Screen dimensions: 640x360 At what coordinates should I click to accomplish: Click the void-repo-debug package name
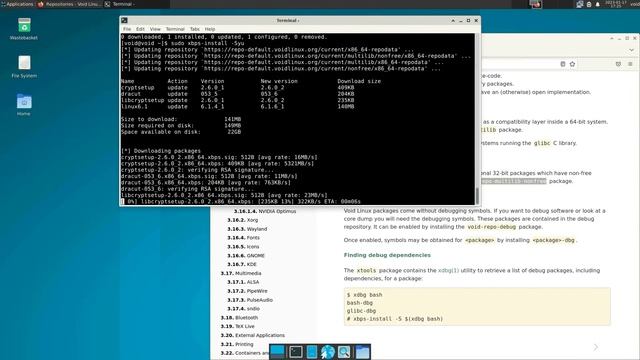[x=491, y=227]
